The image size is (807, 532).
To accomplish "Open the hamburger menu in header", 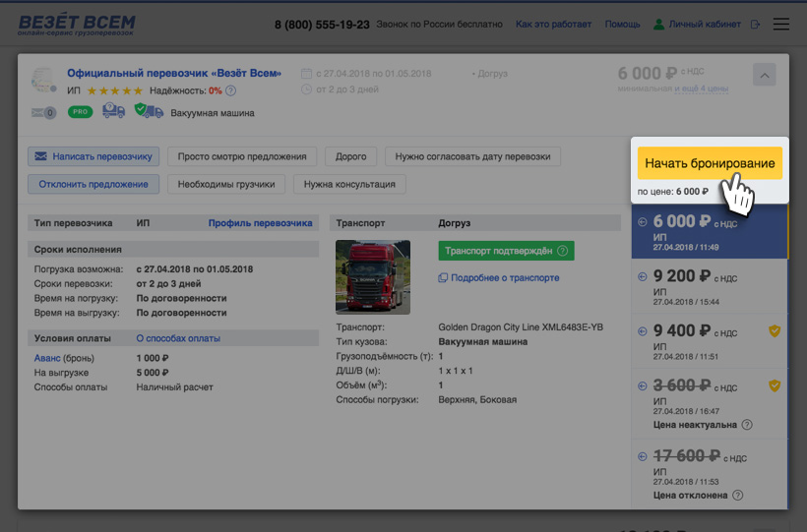I will tap(781, 24).
